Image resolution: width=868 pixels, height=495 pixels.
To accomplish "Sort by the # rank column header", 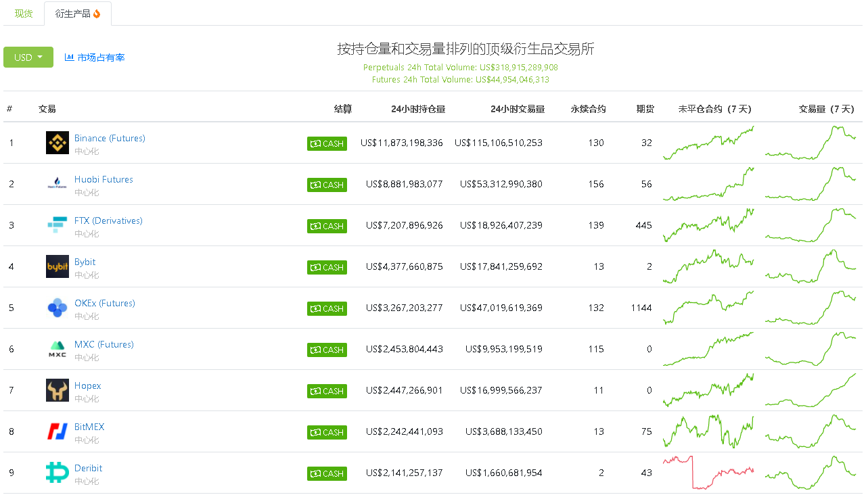I will 9,108.
